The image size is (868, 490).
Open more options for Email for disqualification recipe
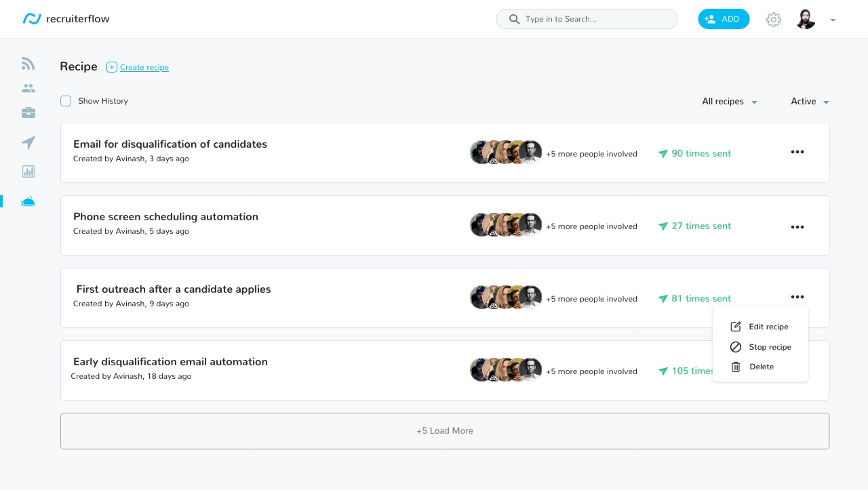797,152
